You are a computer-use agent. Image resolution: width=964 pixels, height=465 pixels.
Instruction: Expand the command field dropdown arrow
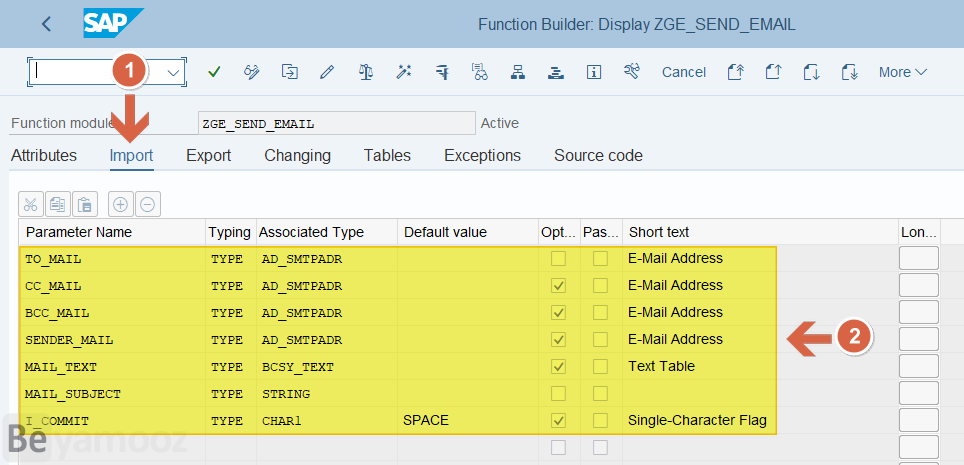point(174,73)
